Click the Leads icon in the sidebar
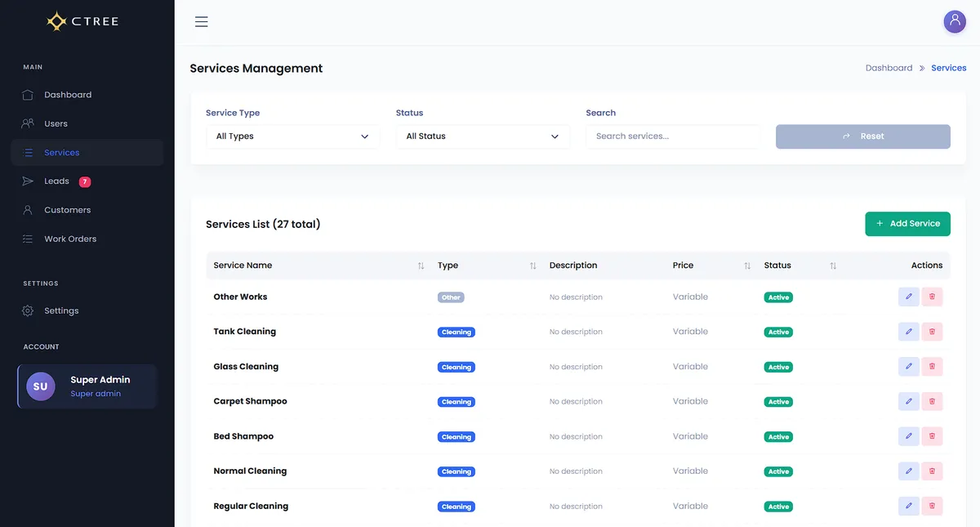980x527 pixels. click(25, 181)
